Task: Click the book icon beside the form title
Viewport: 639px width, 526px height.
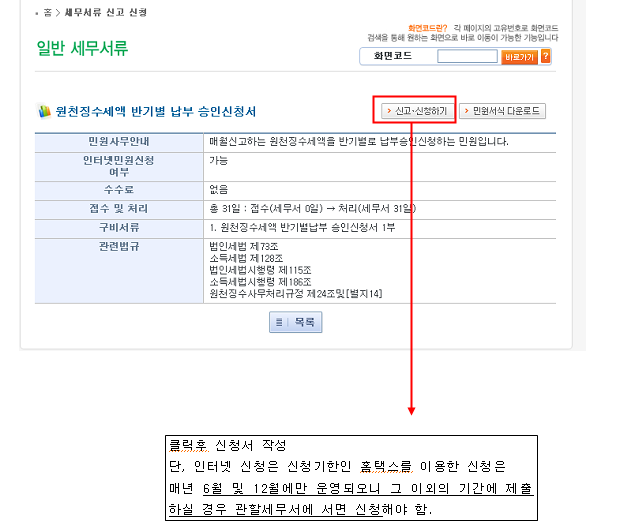Action: pos(44,111)
